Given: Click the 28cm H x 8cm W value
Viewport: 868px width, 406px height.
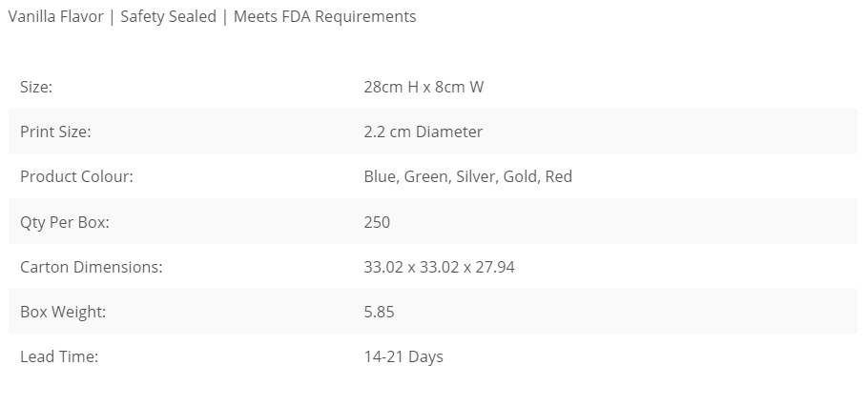Looking at the screenshot, I should click(424, 87).
